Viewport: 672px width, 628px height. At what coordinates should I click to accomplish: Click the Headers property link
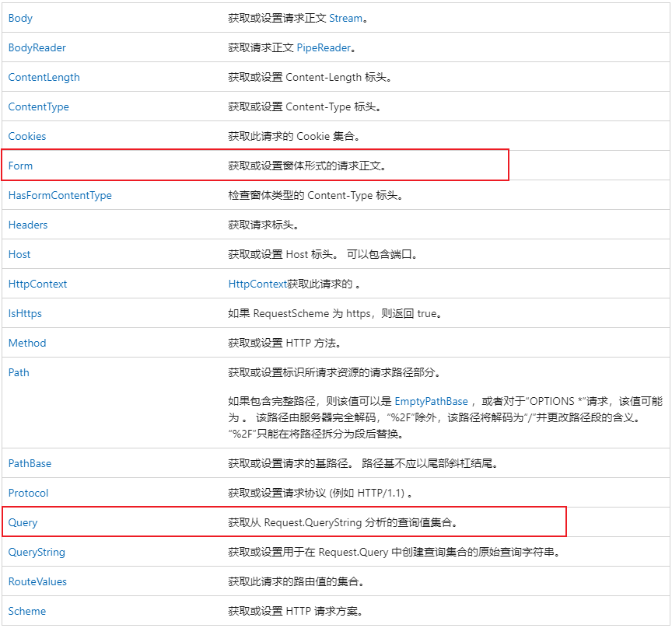(28, 225)
